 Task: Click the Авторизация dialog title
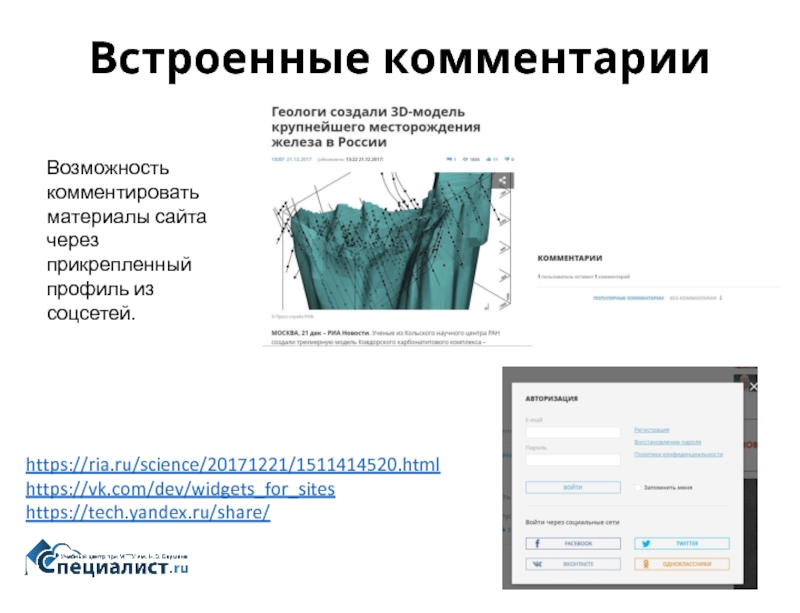[552, 399]
